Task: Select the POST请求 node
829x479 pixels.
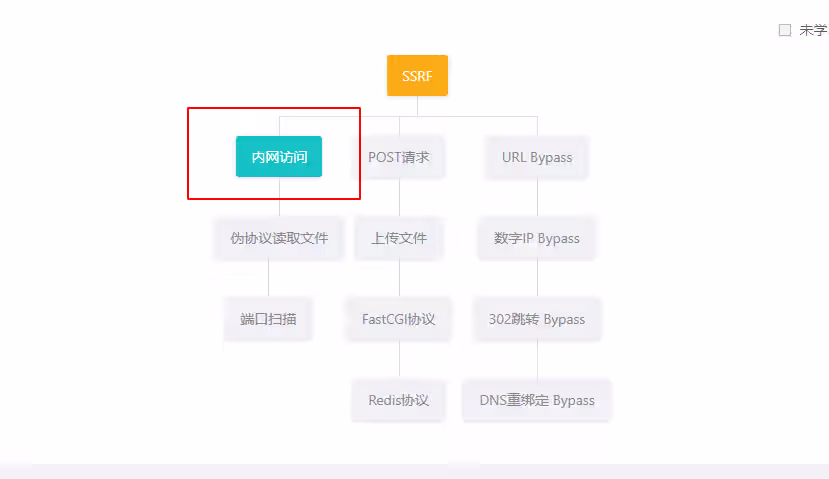Action: pos(399,157)
